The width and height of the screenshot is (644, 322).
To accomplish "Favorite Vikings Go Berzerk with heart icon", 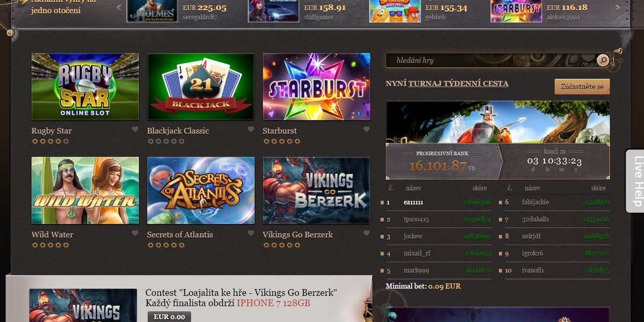I will click(367, 233).
